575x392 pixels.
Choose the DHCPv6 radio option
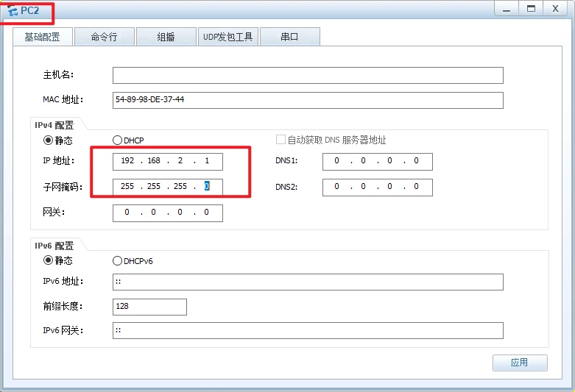point(117,260)
